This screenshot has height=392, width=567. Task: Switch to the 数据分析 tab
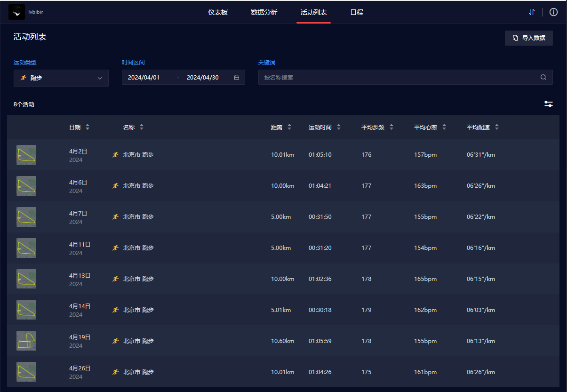click(264, 12)
